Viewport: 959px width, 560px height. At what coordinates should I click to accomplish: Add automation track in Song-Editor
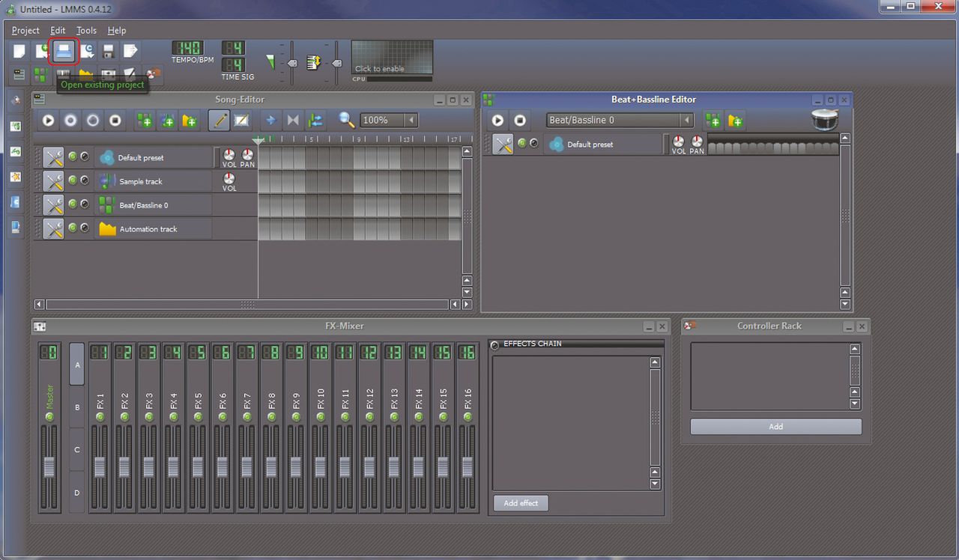[190, 120]
